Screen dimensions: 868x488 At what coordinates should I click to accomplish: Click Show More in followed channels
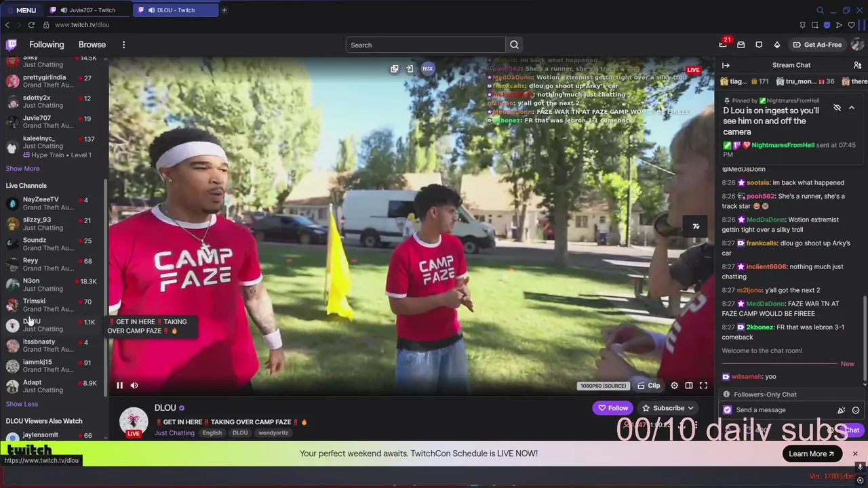pyautogui.click(x=22, y=169)
